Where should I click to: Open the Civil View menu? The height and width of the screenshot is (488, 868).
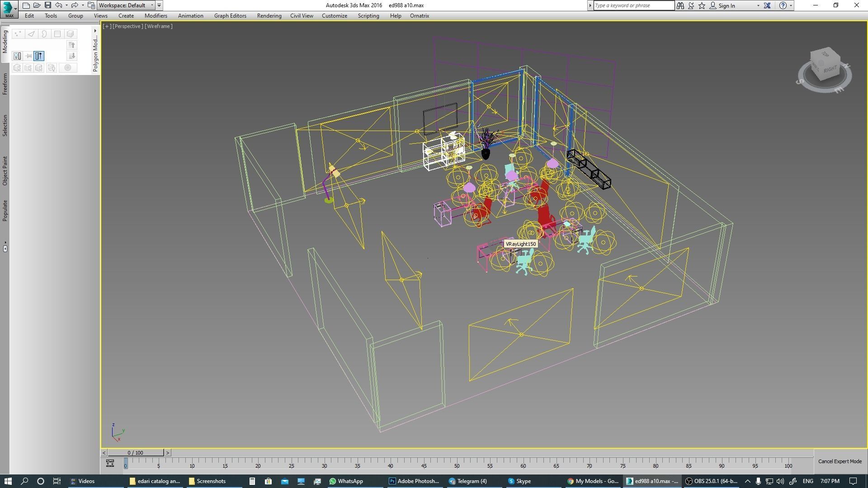(x=302, y=16)
